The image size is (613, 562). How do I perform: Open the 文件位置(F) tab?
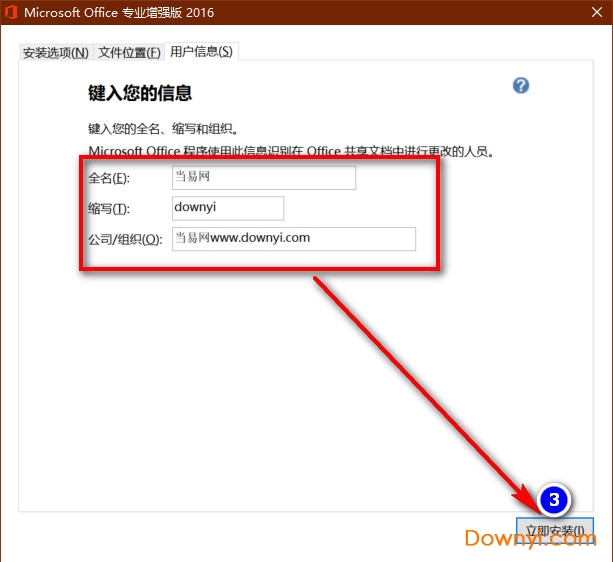129,52
